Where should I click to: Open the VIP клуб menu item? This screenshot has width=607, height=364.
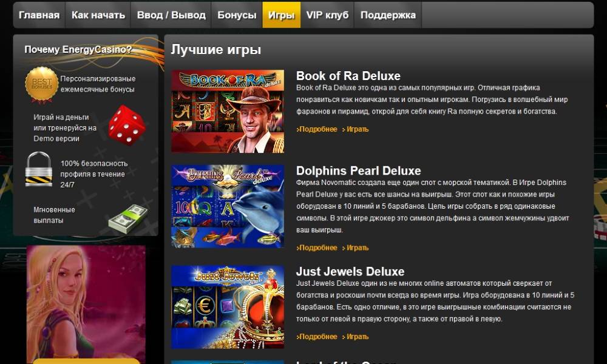(x=327, y=15)
